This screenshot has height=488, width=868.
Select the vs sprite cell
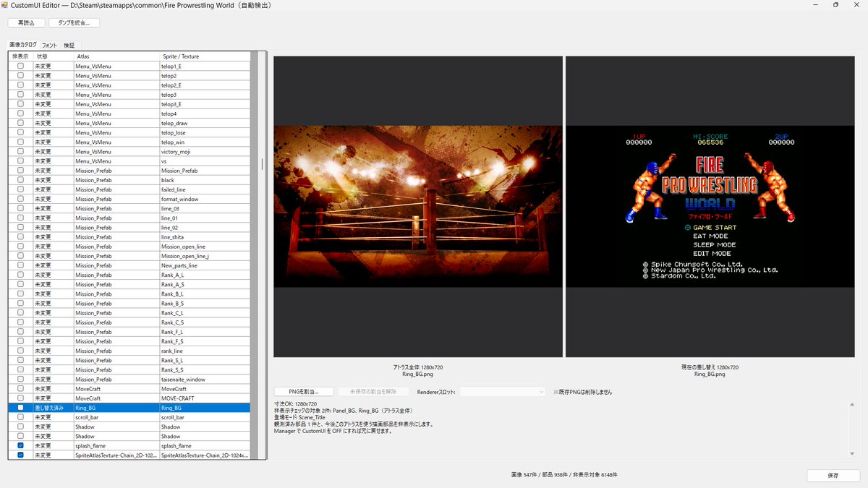click(205, 161)
